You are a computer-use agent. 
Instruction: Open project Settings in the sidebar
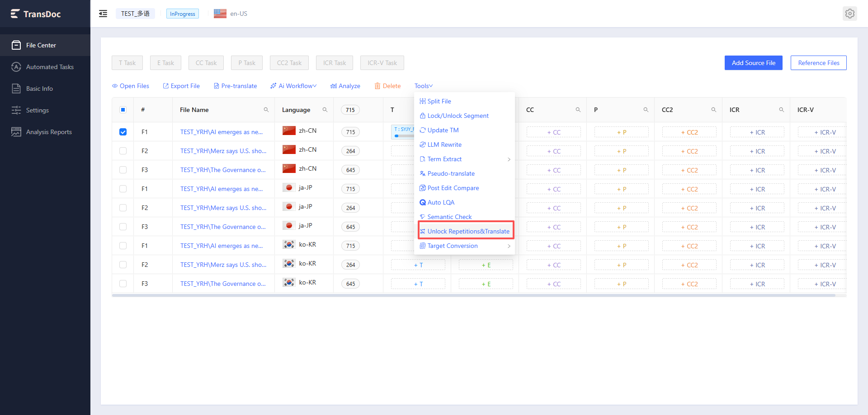[x=45, y=110]
